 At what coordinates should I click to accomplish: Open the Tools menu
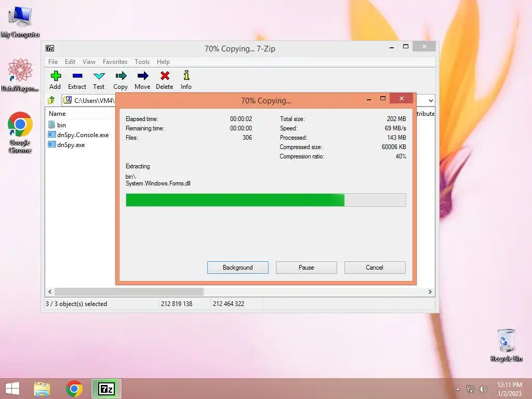tap(142, 62)
